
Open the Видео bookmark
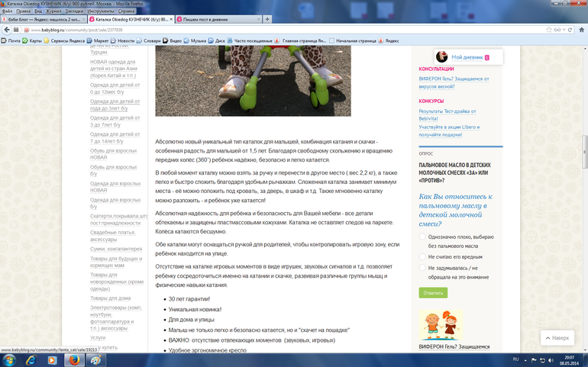tap(172, 40)
